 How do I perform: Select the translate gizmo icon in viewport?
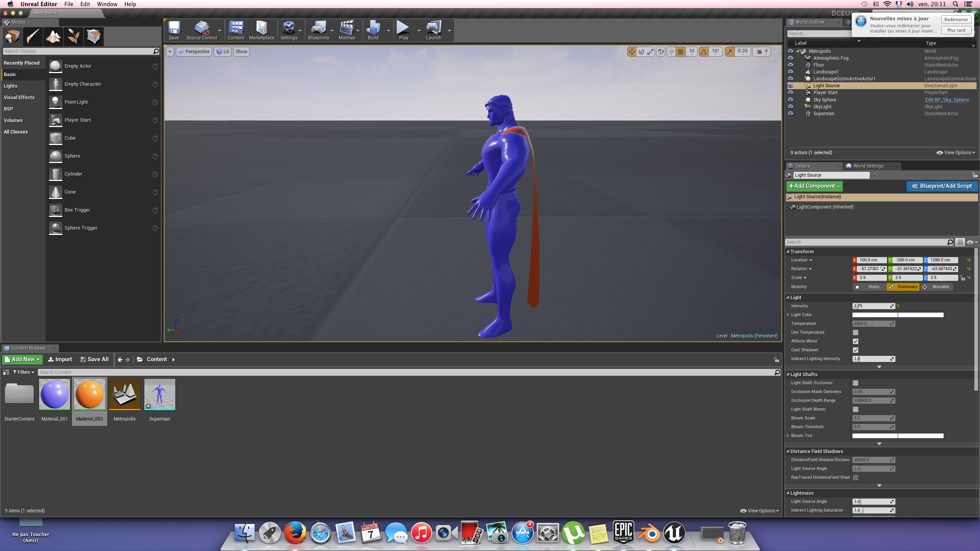(632, 52)
